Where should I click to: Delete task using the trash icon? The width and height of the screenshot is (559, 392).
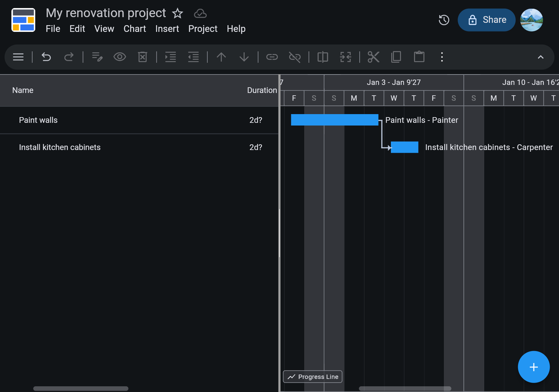[x=143, y=57]
